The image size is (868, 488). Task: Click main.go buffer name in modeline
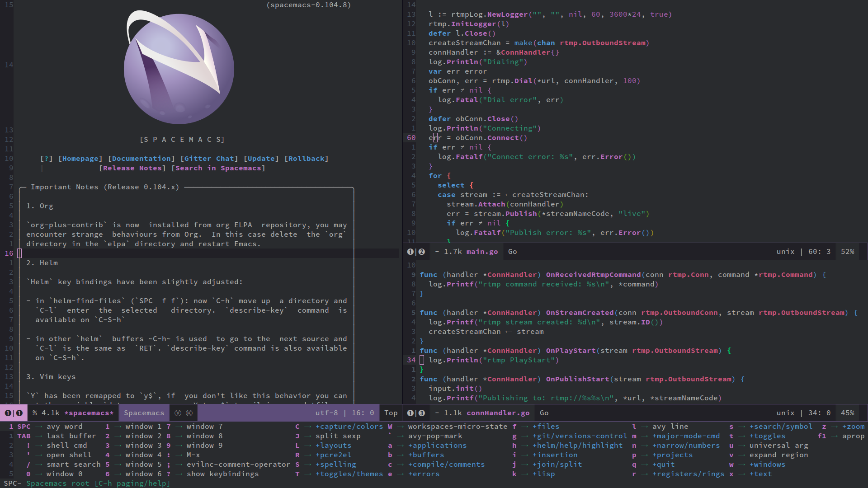[x=482, y=252]
